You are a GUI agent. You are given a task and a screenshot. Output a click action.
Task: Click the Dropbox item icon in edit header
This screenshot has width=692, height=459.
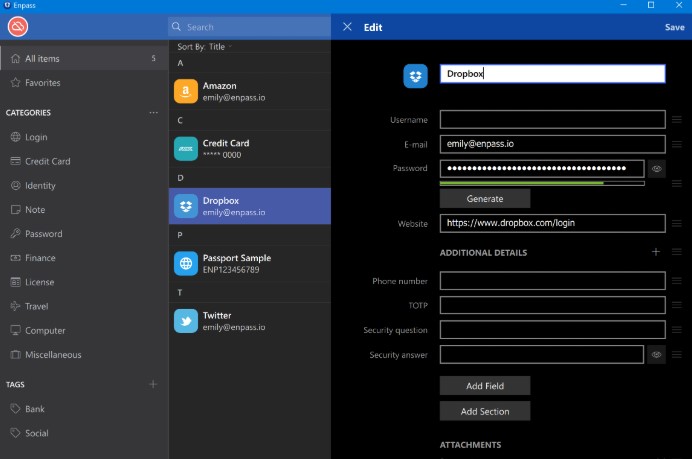coord(415,74)
